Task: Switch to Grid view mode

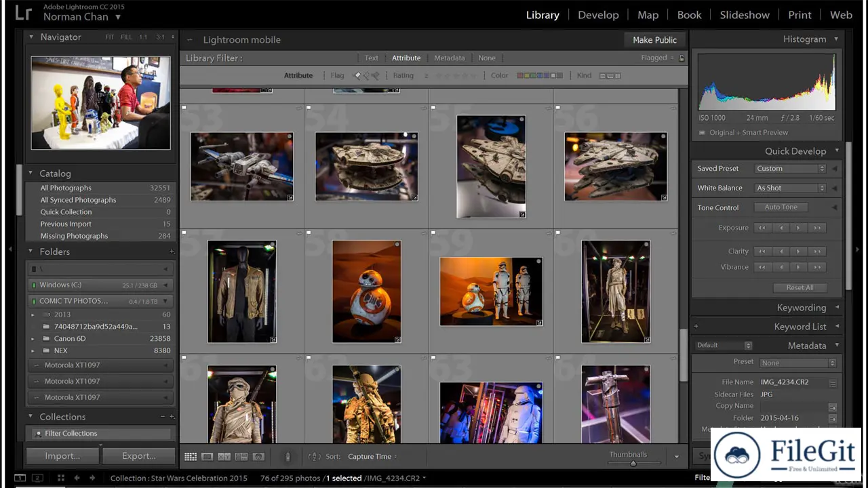Action: pyautogui.click(x=191, y=457)
